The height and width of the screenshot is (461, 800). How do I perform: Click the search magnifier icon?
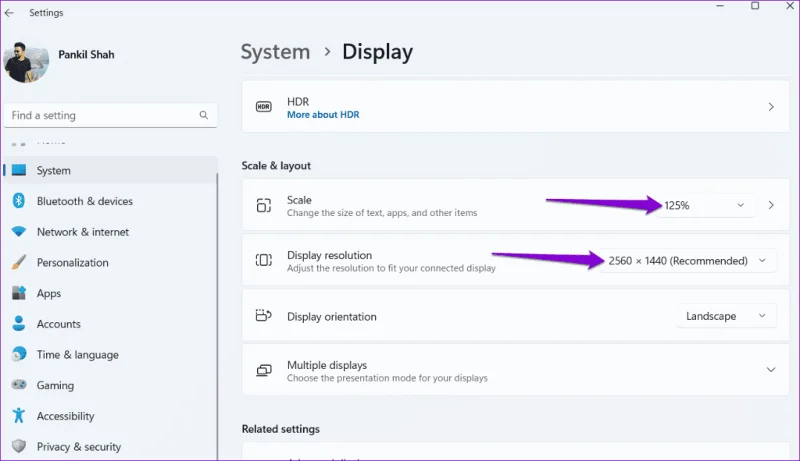pos(204,115)
